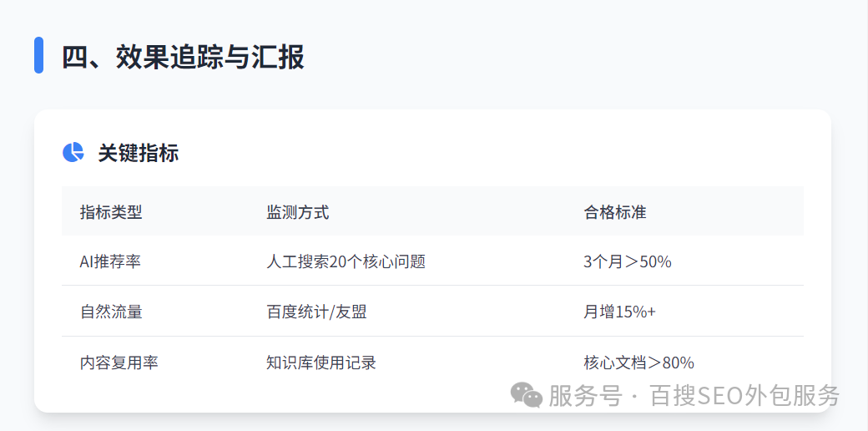Click the 自然流量 row label
This screenshot has width=868, height=431.
111,312
